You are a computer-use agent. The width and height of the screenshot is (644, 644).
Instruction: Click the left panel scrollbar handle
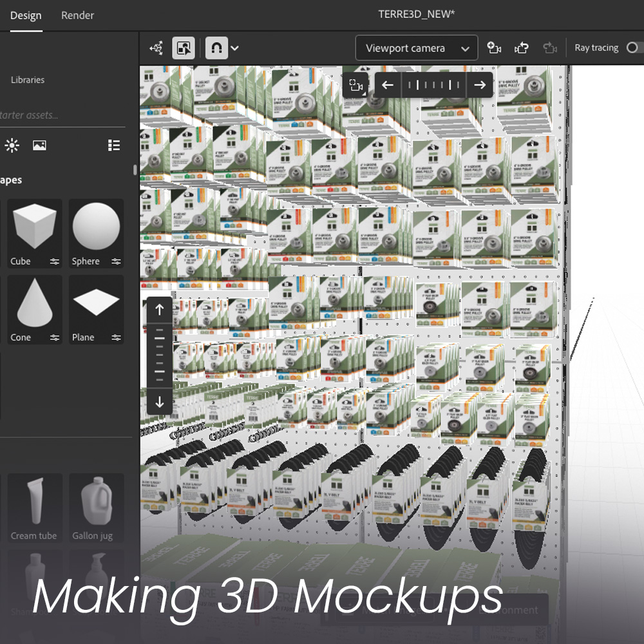point(135,170)
